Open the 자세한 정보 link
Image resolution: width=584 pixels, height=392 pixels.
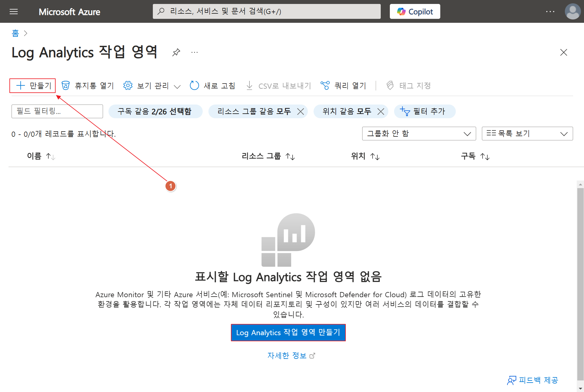click(287, 356)
